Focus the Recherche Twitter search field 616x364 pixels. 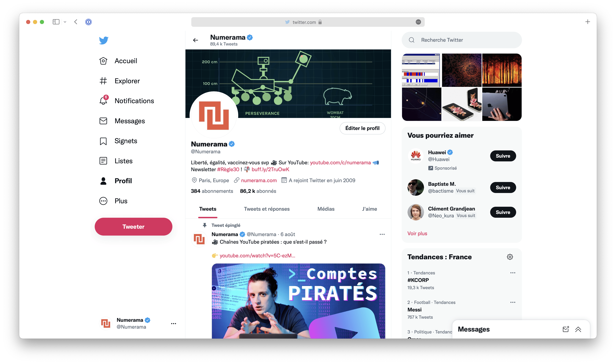coord(462,40)
